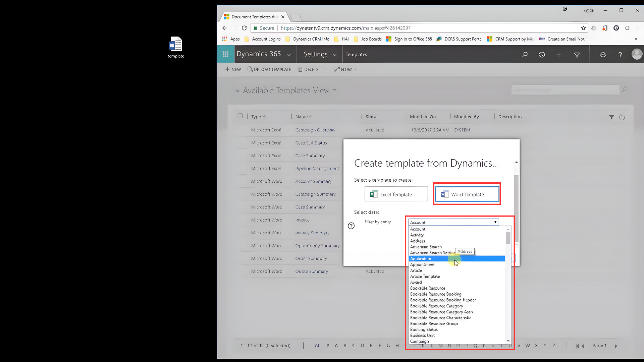Show more bookmarks overflow chevron
Image resolution: width=644 pixels, height=362 pixels.
[636, 39]
